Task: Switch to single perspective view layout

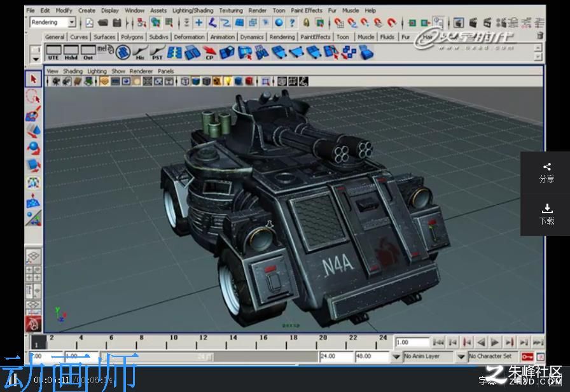Action: click(x=33, y=256)
